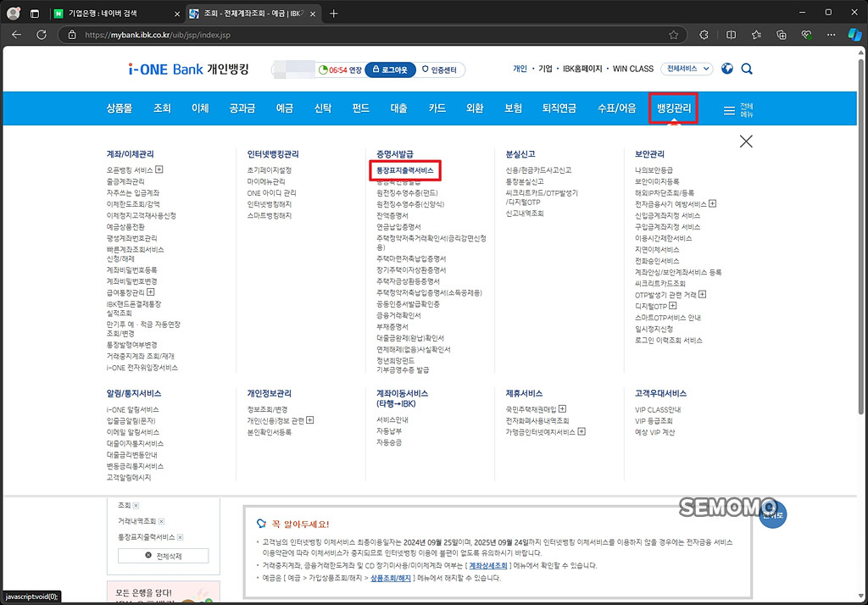This screenshot has width=868, height=605.
Task: Open the 조회 menu in navigation bar
Action: click(x=162, y=108)
